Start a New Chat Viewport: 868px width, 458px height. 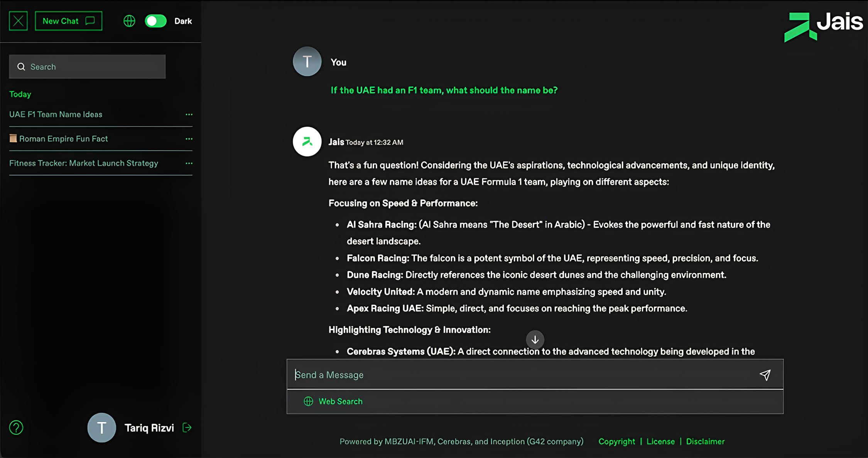pyautogui.click(x=68, y=21)
